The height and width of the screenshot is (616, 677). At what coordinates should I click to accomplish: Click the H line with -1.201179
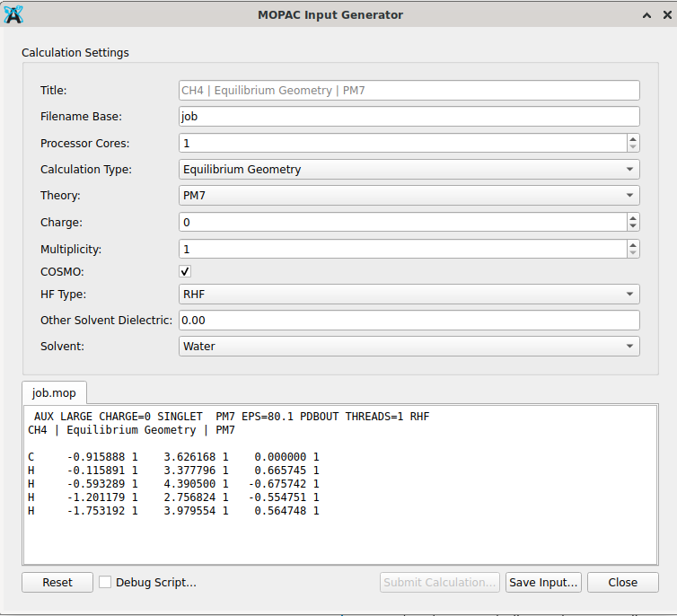coord(173,497)
